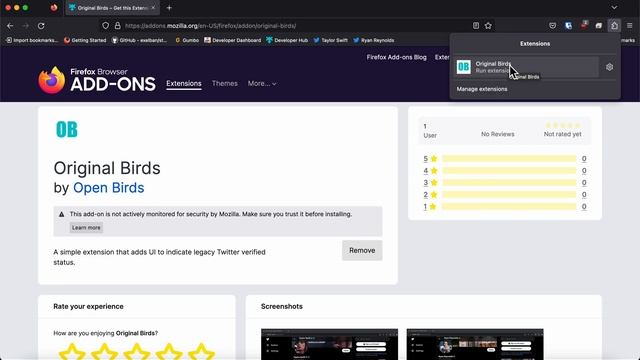Screen dimensions: 640x360
Task: Open Getting Started bookmark
Action: pyautogui.click(x=85, y=40)
